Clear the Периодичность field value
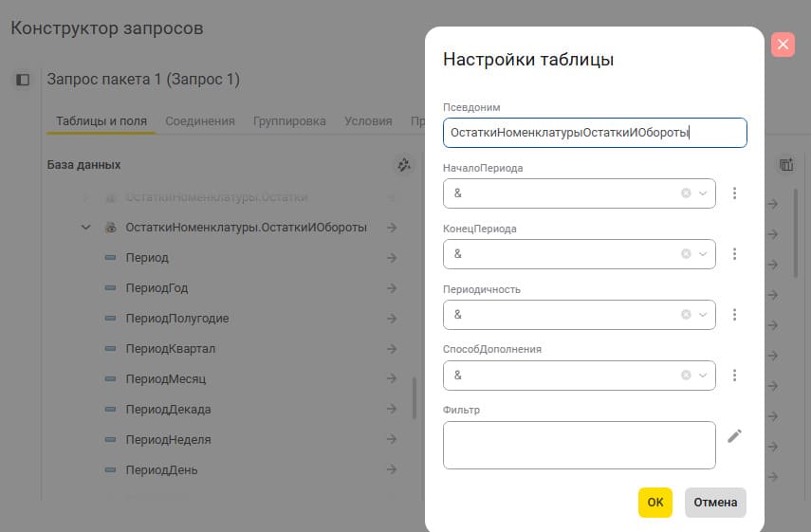 click(x=686, y=315)
